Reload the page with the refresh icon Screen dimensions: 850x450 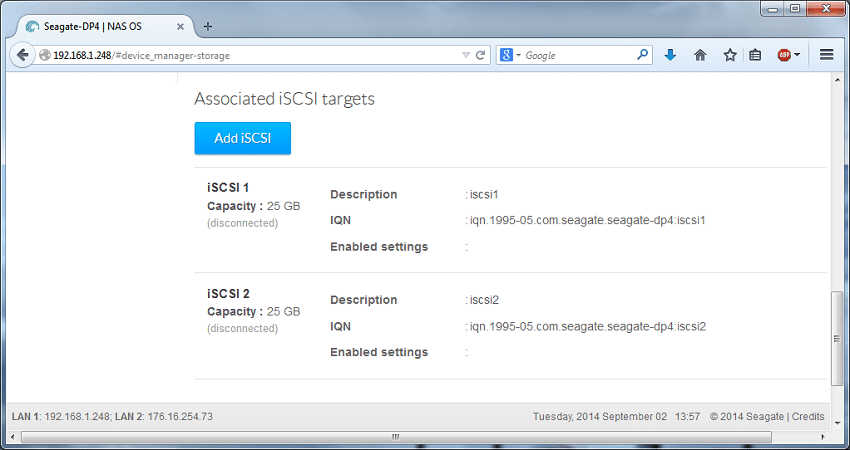tap(480, 55)
